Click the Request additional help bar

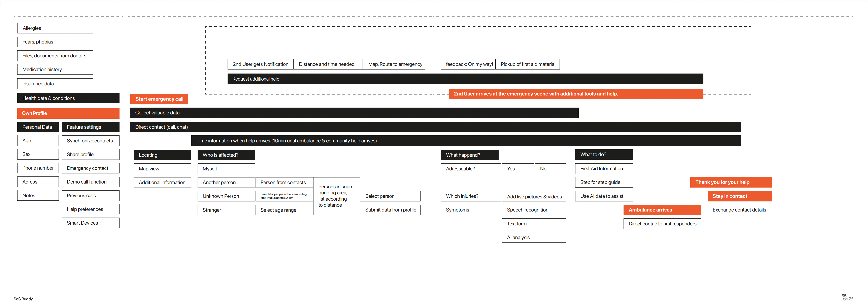[465, 79]
